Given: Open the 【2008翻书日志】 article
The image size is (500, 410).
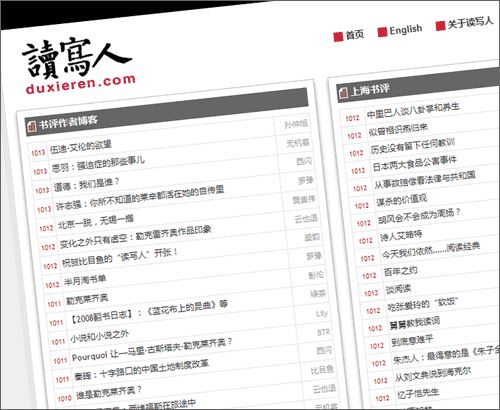Looking at the screenshot, I should (148, 311).
